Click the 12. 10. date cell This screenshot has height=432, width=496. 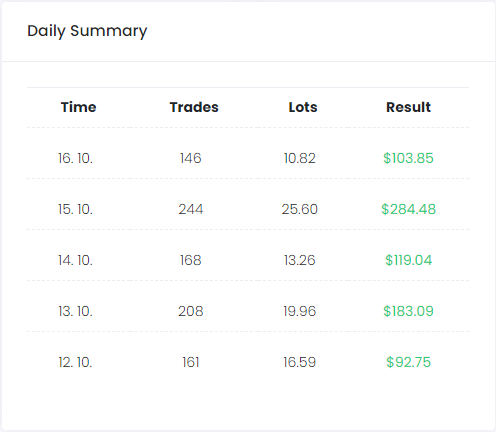pos(75,362)
